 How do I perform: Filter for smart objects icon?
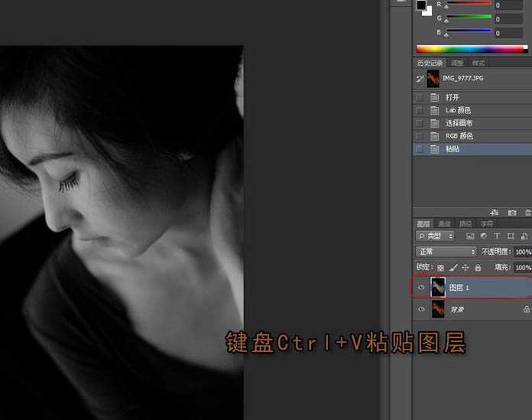[524, 236]
